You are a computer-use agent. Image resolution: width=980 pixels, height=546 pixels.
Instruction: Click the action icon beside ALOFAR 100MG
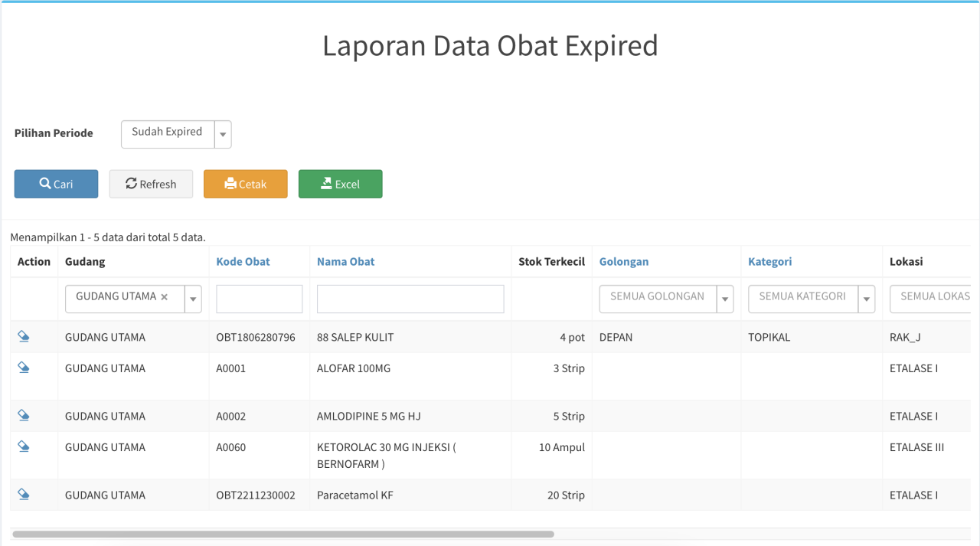[x=23, y=367]
